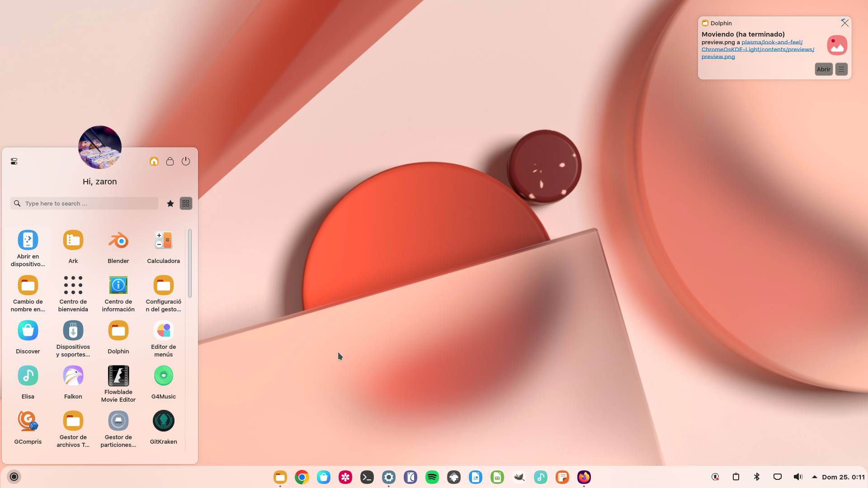Screen dimensions: 868x488
Task: Launch Inkscape from the taskbar
Action: tap(454, 477)
